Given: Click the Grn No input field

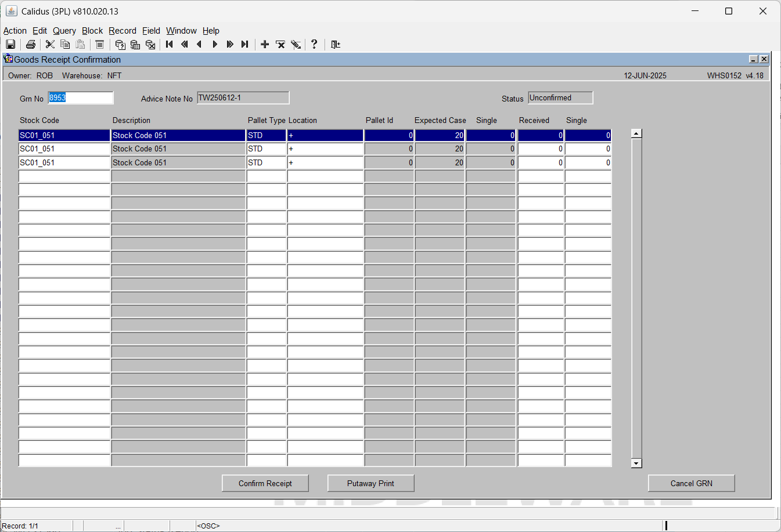Looking at the screenshot, I should point(81,98).
